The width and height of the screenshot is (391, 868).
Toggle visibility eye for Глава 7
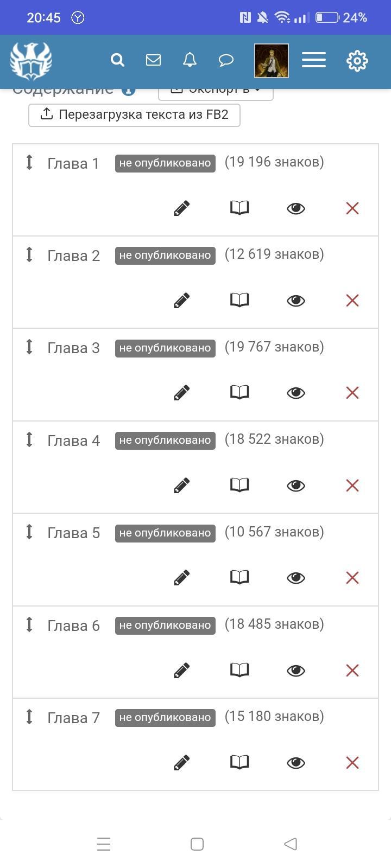point(295,763)
